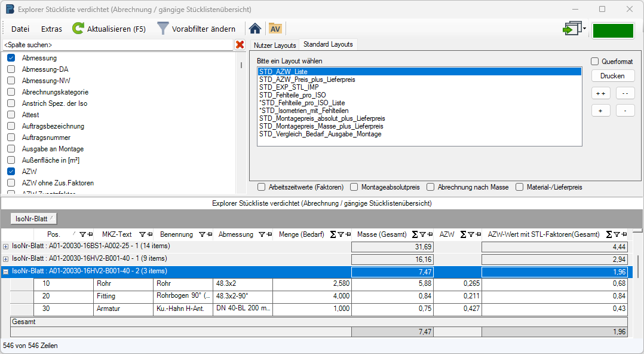644x354 pixels.
Task: Switch to the Nutzer Layouts tab
Action: tap(275, 45)
